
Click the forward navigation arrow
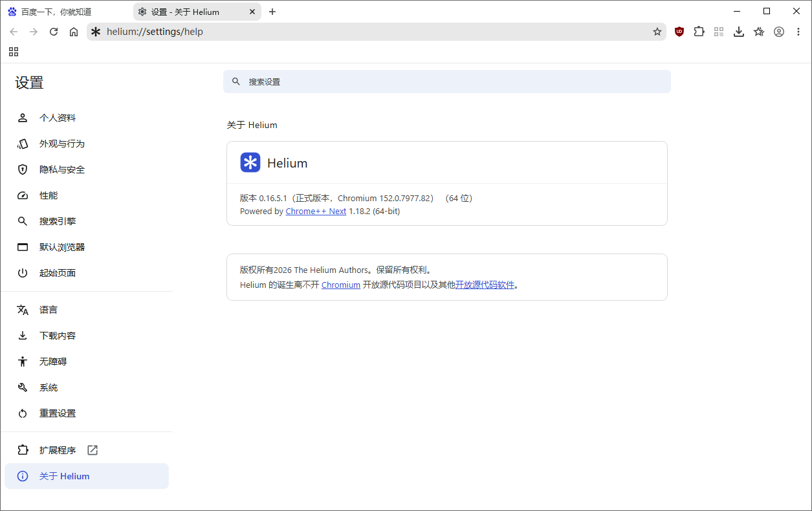pyautogui.click(x=34, y=32)
